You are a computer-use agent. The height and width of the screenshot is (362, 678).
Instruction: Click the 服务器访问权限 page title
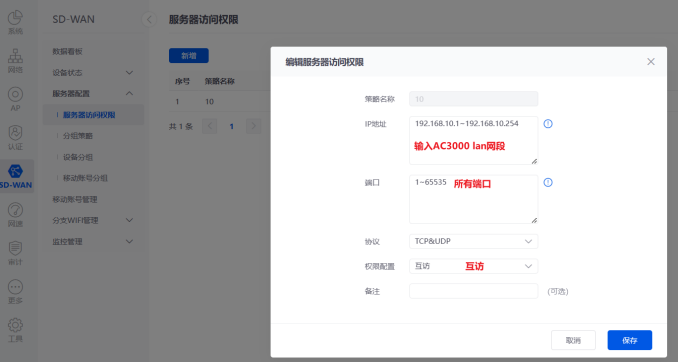203,19
